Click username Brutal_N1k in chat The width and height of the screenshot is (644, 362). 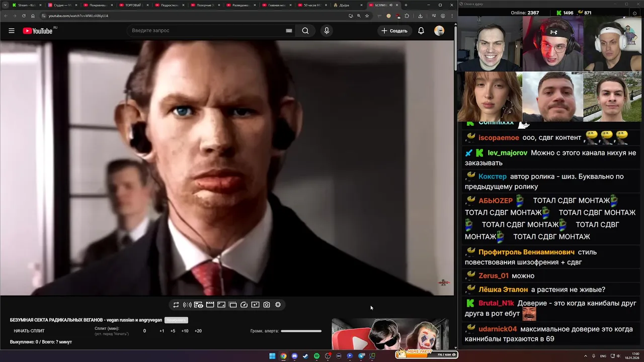496,303
